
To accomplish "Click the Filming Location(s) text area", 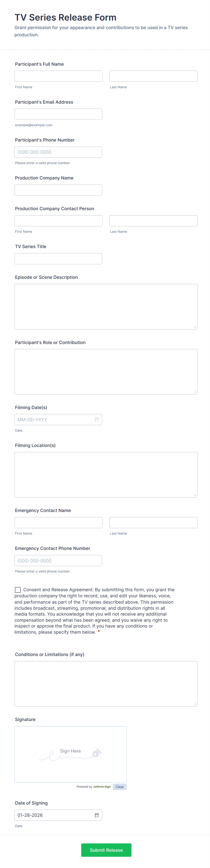I will pyautogui.click(x=106, y=475).
